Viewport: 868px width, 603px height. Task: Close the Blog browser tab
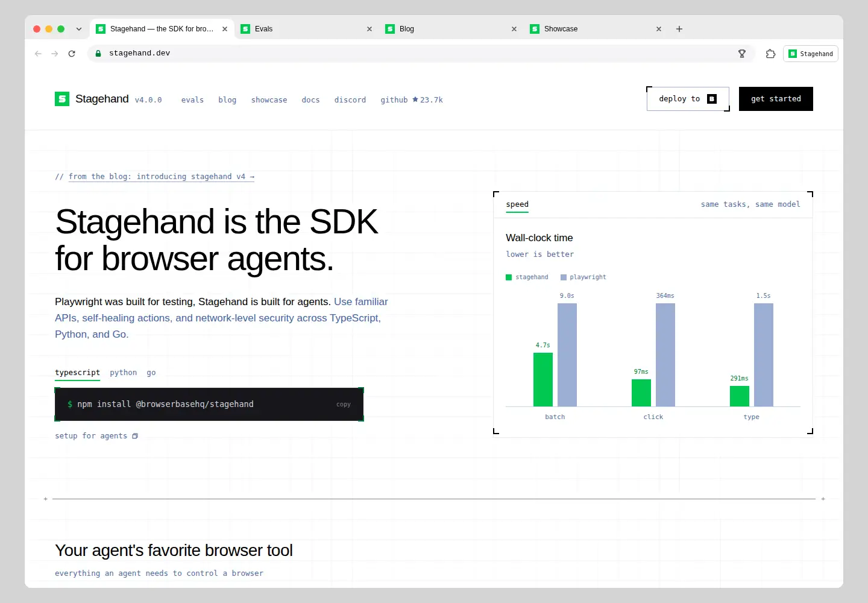tap(514, 29)
